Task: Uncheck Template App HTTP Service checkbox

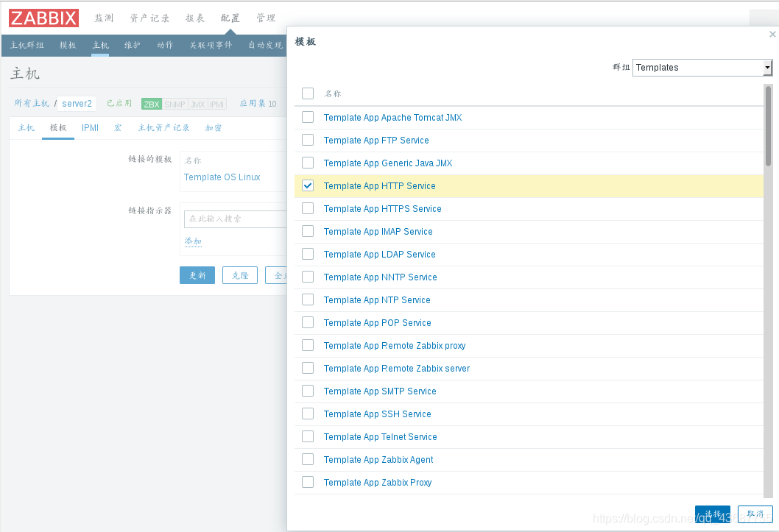Action: click(308, 185)
